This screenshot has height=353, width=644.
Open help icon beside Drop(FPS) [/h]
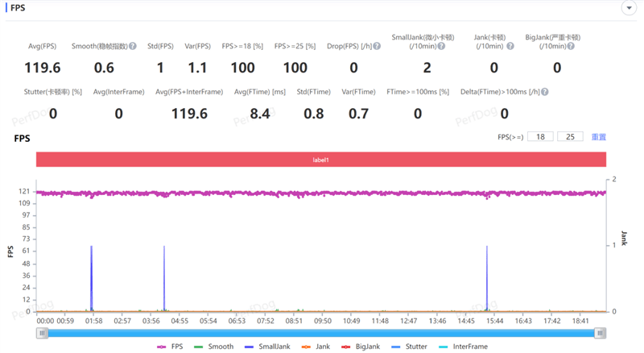[x=377, y=46]
